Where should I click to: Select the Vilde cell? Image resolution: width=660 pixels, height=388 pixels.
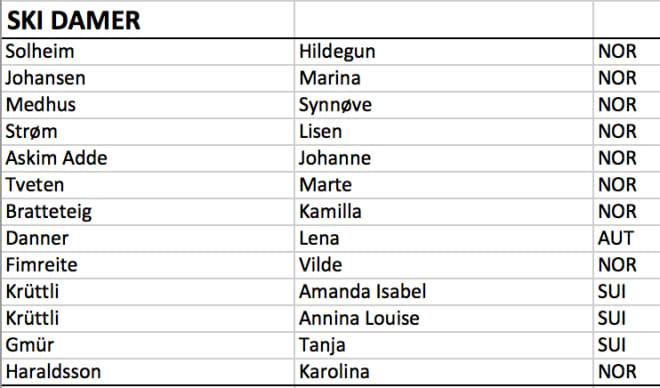coord(444,265)
